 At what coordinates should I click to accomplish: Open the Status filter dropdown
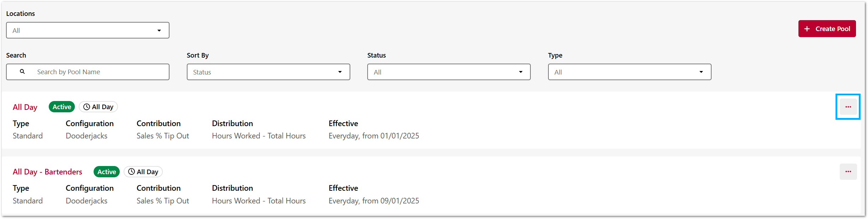pyautogui.click(x=448, y=72)
